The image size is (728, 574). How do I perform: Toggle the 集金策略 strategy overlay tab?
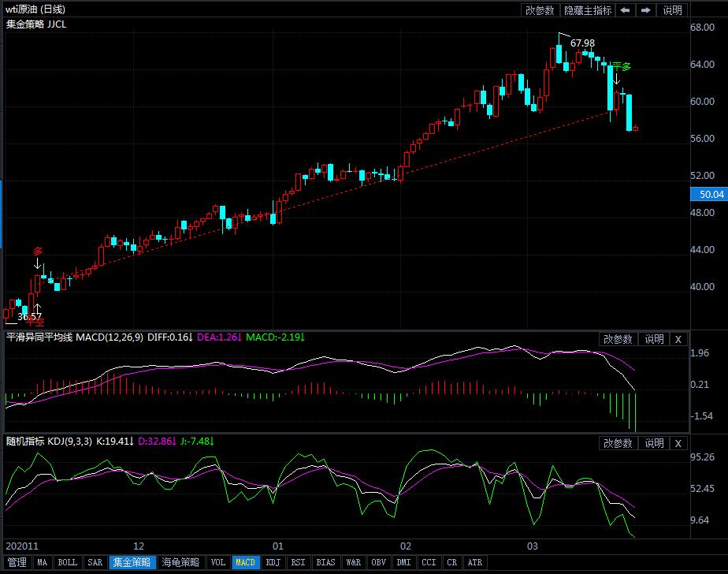point(132,563)
